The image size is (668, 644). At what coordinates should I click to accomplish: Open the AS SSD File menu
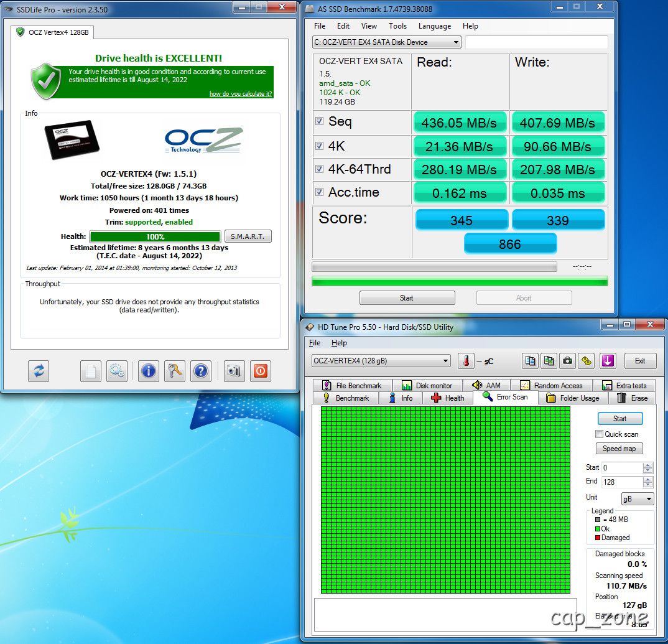(320, 26)
